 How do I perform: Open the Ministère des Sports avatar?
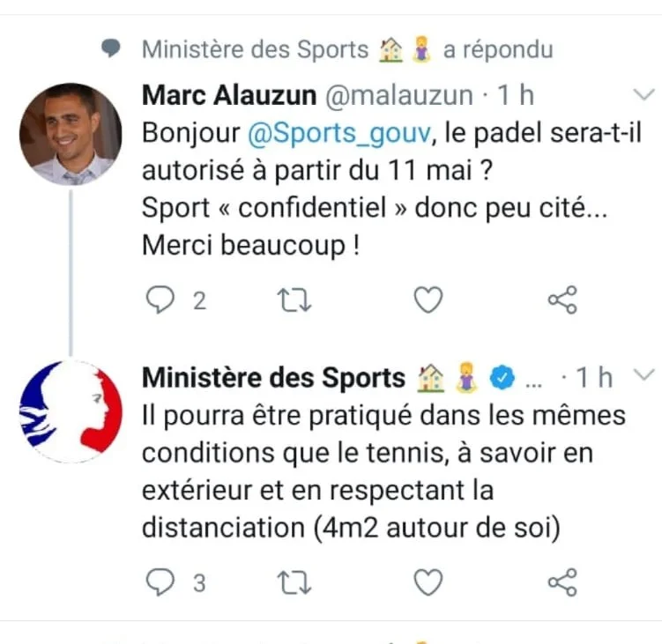click(x=71, y=411)
